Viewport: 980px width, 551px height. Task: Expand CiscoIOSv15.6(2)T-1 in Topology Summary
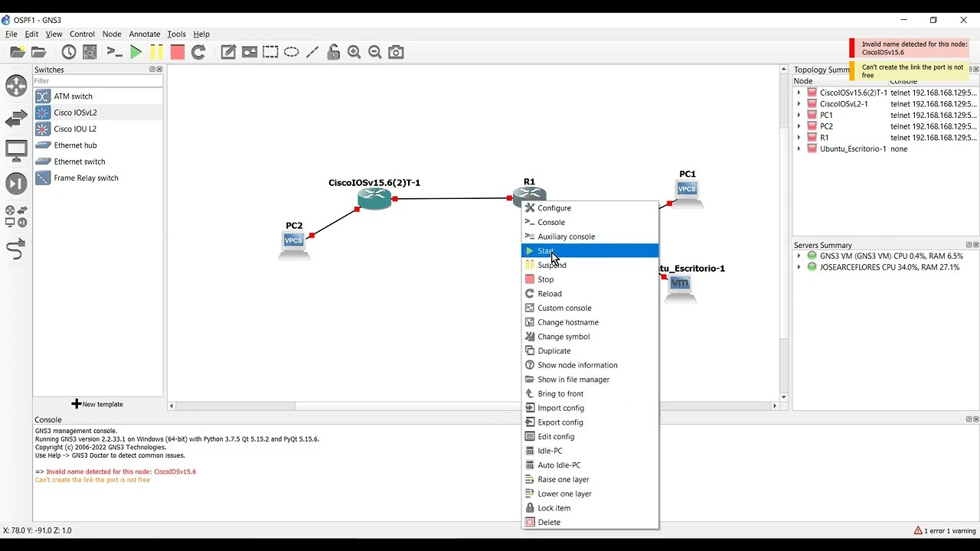click(x=799, y=93)
